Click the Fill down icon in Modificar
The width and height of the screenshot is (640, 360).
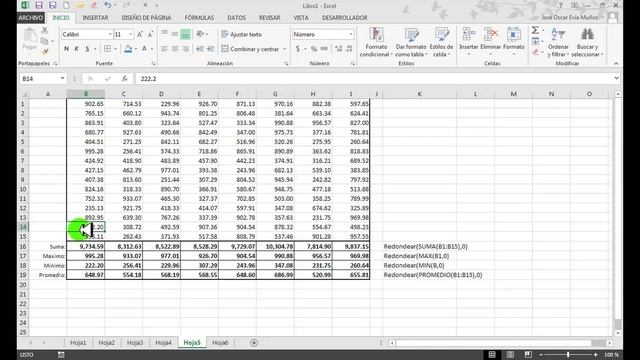click(535, 41)
